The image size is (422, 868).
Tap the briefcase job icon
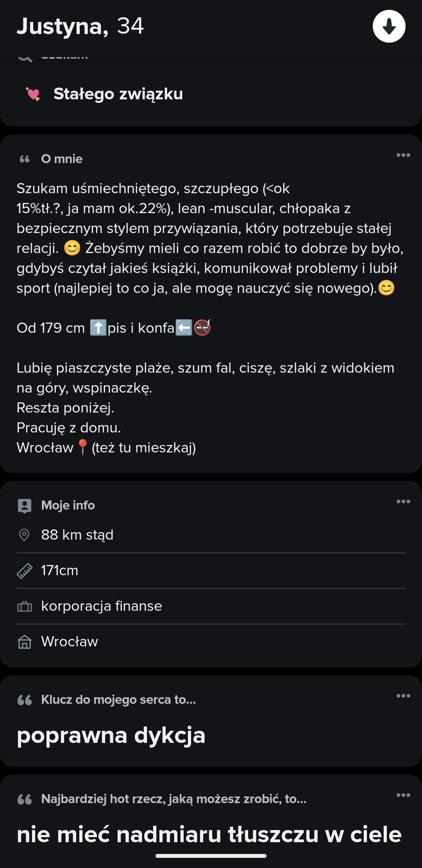pos(24,606)
